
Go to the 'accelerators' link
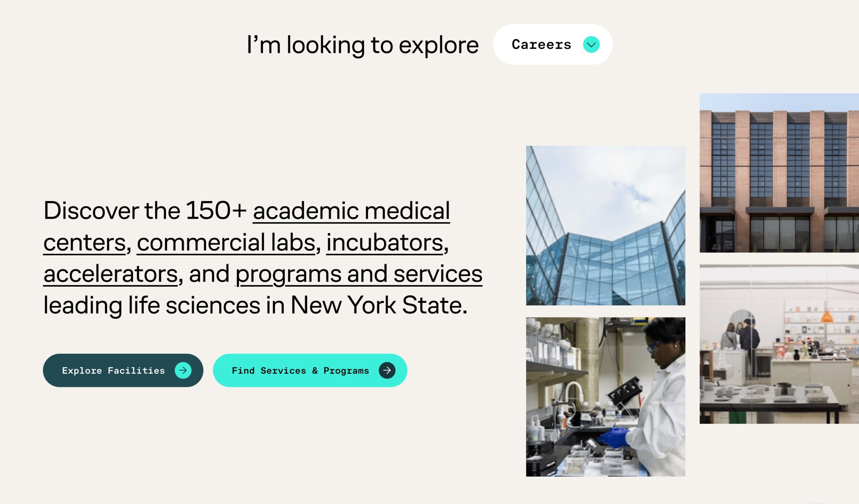point(110,273)
